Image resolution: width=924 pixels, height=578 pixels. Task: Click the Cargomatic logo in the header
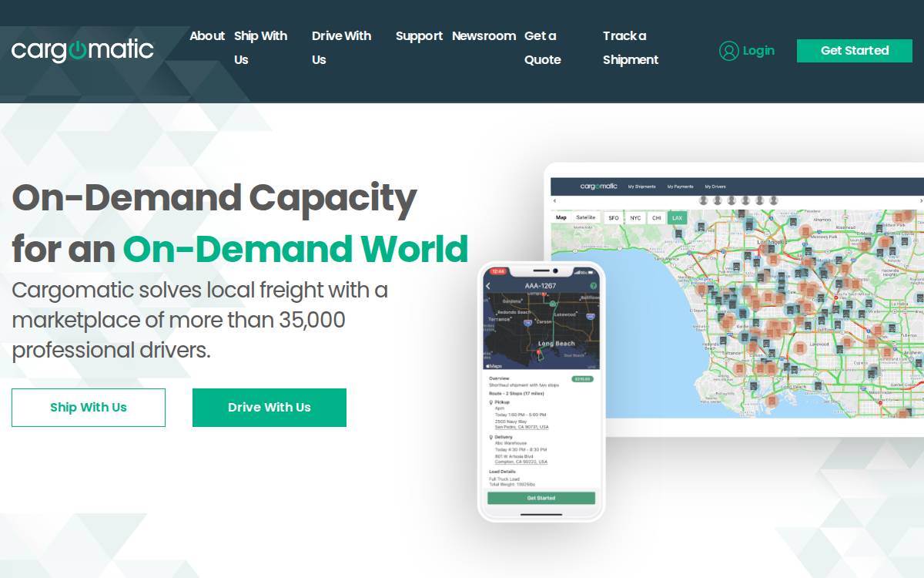[x=82, y=50]
